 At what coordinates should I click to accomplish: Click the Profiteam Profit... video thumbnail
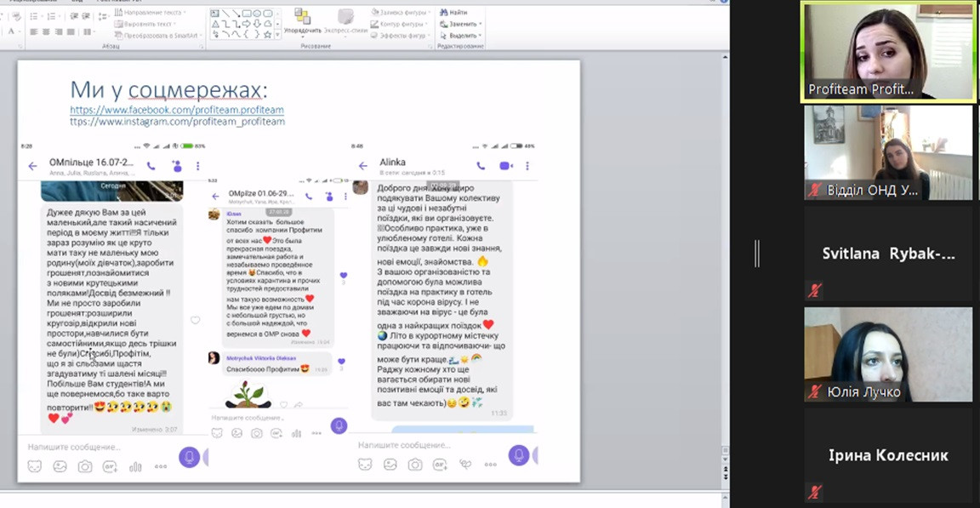point(888,51)
